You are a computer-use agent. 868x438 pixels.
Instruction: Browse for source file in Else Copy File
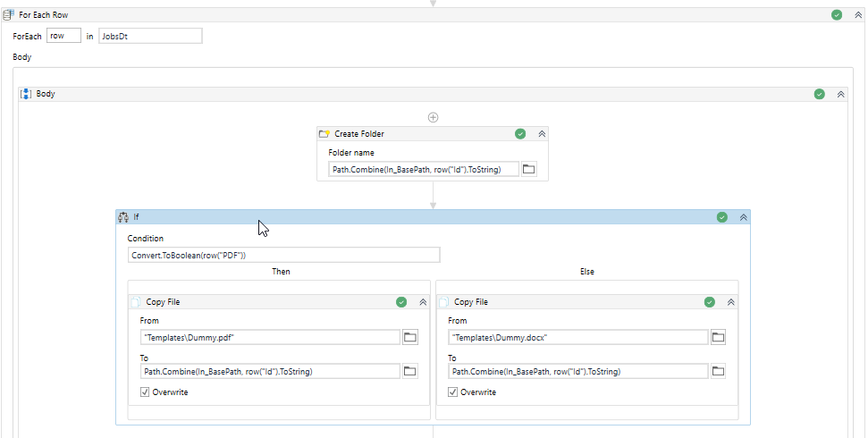(x=718, y=337)
